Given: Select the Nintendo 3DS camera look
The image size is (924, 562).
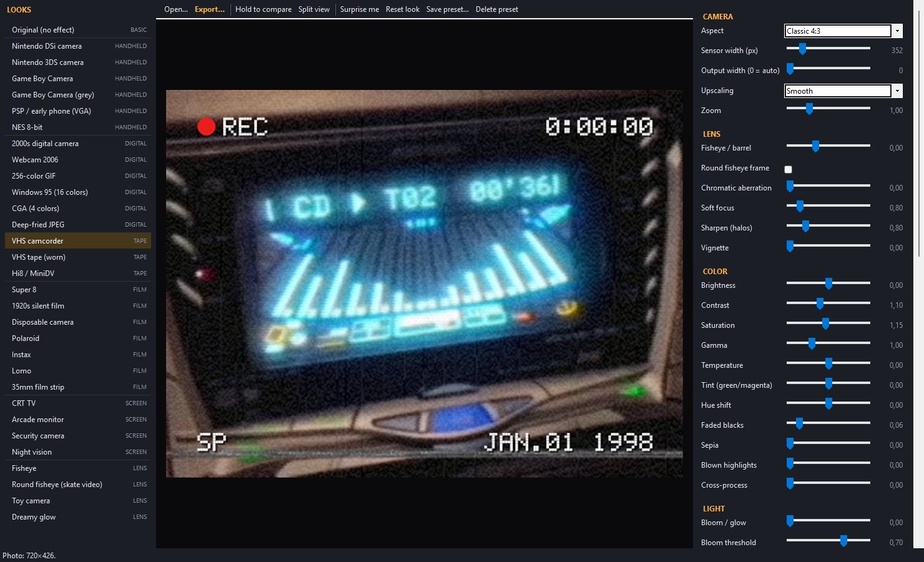Looking at the screenshot, I should coord(78,62).
